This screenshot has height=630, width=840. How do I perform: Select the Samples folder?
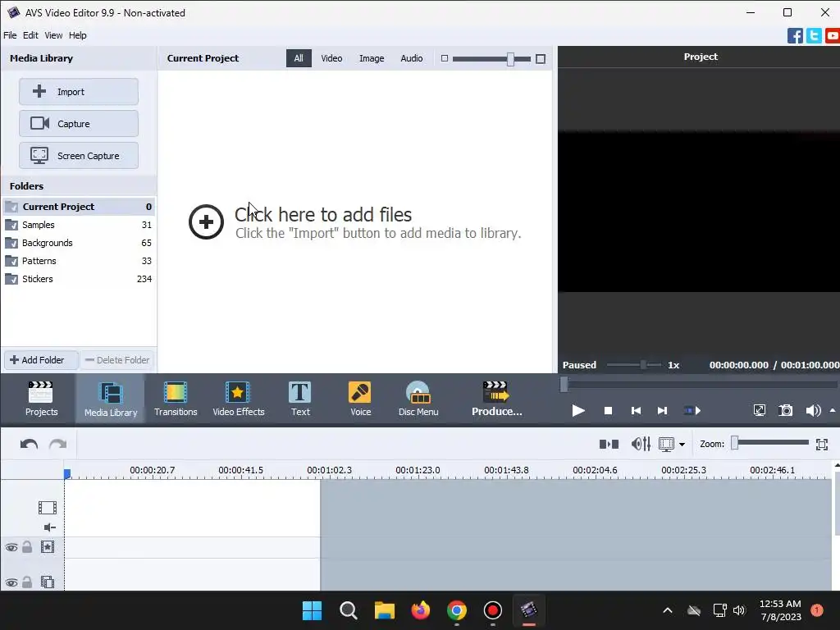(x=79, y=225)
